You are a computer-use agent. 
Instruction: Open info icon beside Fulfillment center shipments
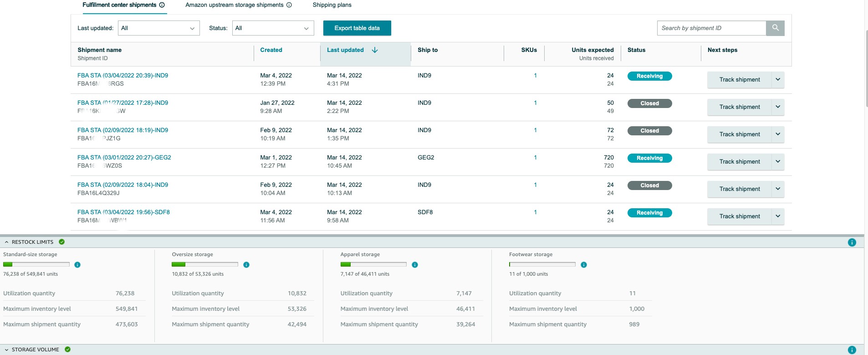(x=162, y=5)
